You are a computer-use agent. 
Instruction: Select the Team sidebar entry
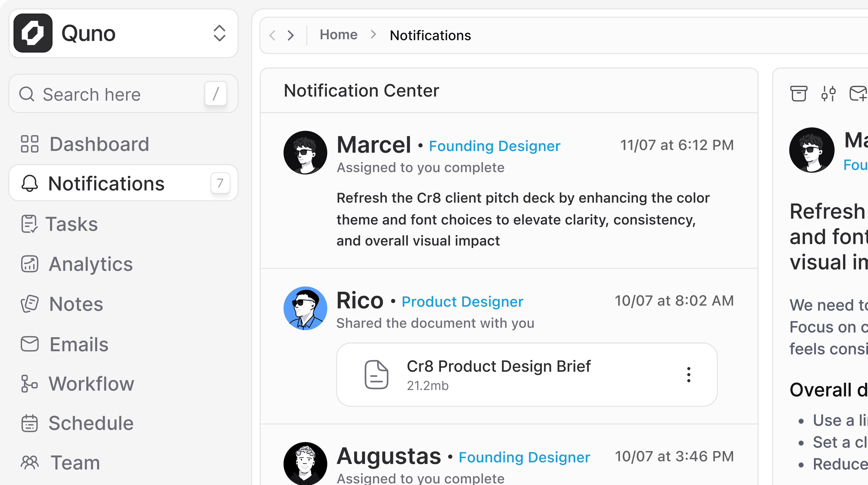tap(74, 462)
